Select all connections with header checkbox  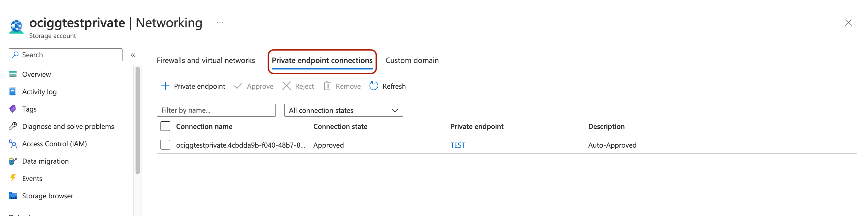pos(165,126)
